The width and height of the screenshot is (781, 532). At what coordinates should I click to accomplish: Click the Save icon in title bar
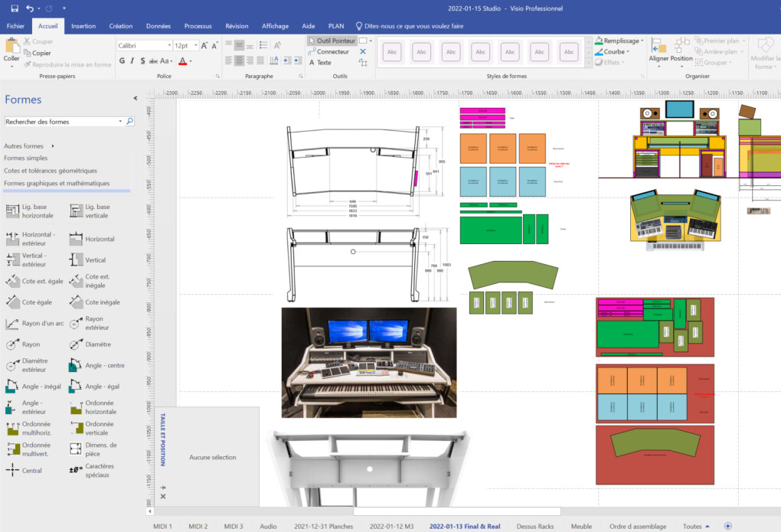15,8
